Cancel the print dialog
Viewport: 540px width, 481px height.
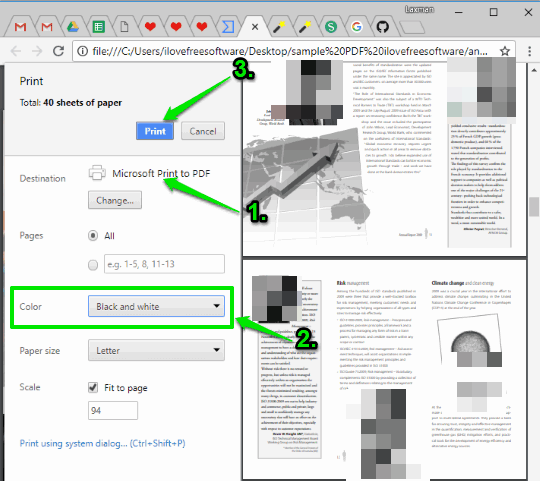203,131
